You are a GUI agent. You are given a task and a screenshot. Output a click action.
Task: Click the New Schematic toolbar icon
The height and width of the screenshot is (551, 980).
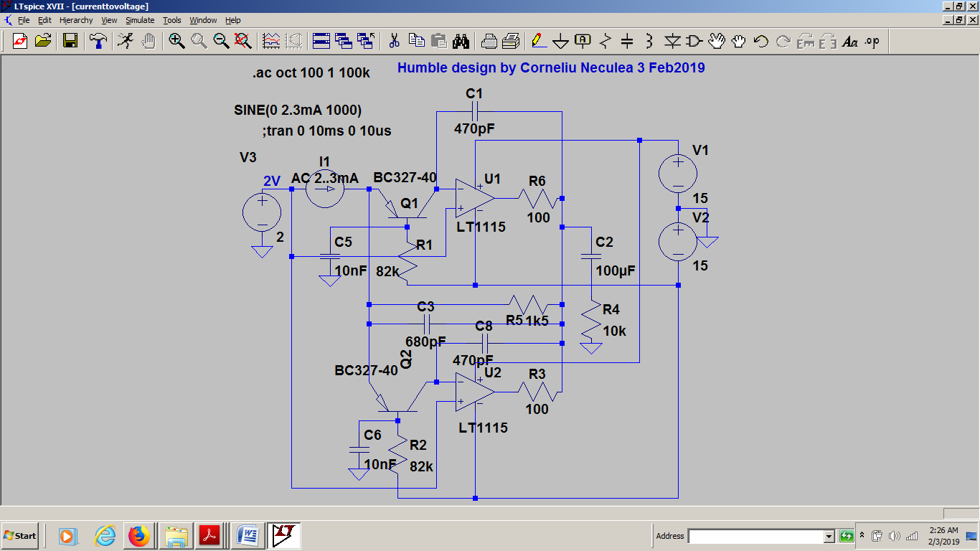coord(20,41)
